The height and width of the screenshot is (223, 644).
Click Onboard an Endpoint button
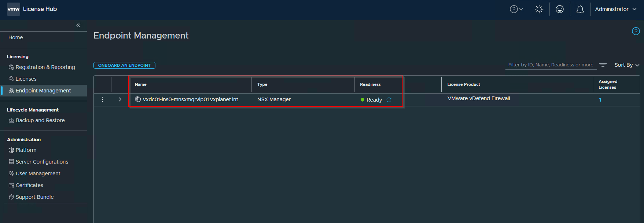click(x=124, y=65)
